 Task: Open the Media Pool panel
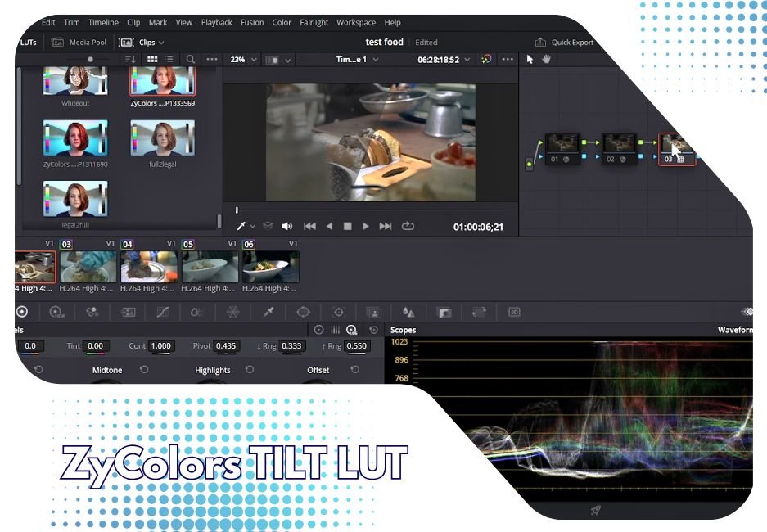[x=79, y=43]
